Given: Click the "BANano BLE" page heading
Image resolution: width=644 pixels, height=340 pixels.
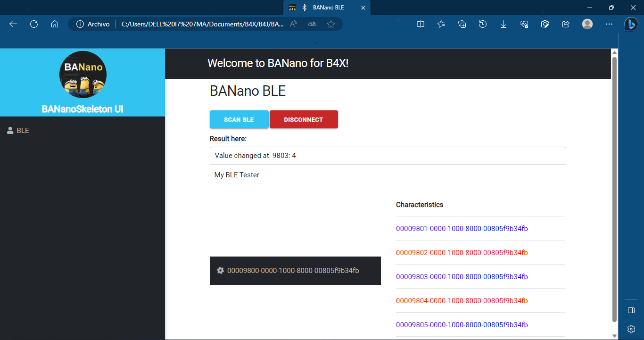Looking at the screenshot, I should click(x=248, y=91).
